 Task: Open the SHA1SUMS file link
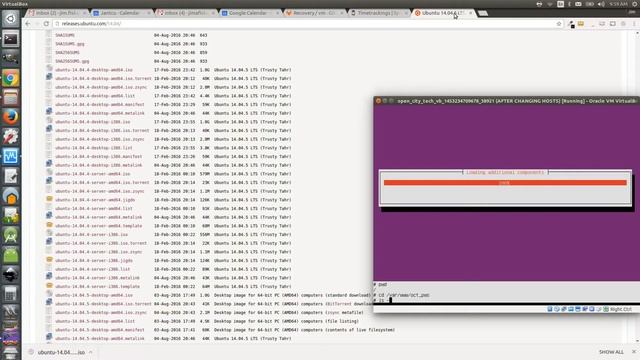tap(65, 36)
